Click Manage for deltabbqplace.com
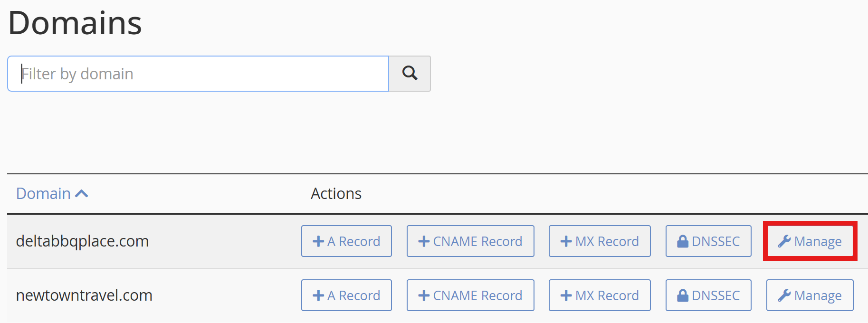 [x=810, y=241]
